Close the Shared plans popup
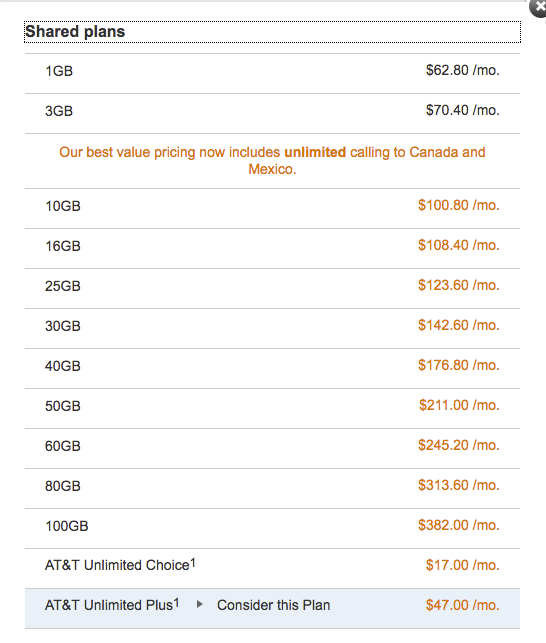 539,7
